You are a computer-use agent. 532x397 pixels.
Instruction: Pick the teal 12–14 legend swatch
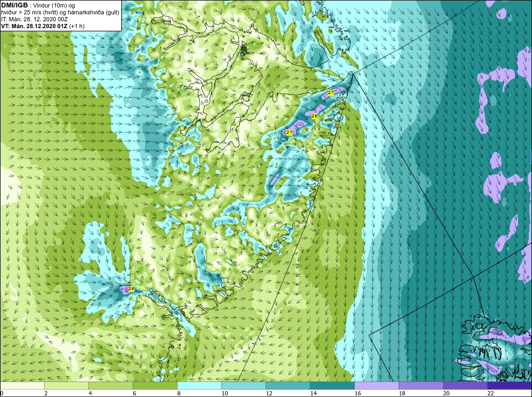(x=288, y=386)
